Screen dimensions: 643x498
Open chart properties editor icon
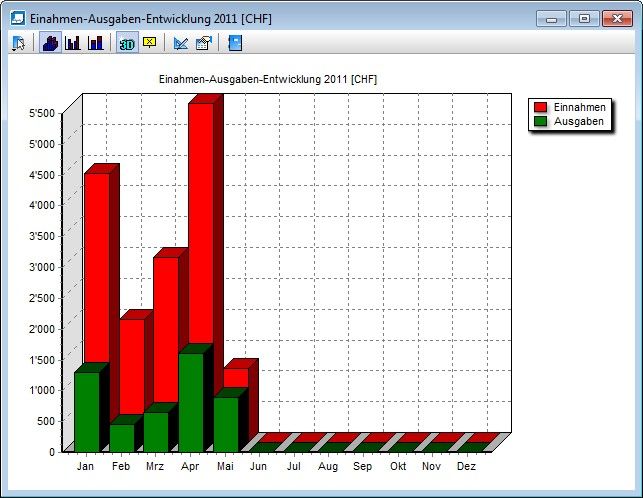coord(204,43)
